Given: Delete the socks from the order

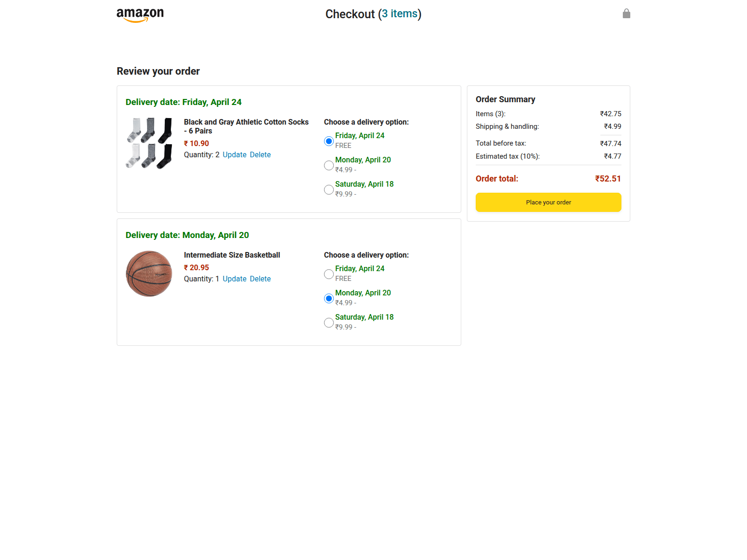Looking at the screenshot, I should click(260, 155).
